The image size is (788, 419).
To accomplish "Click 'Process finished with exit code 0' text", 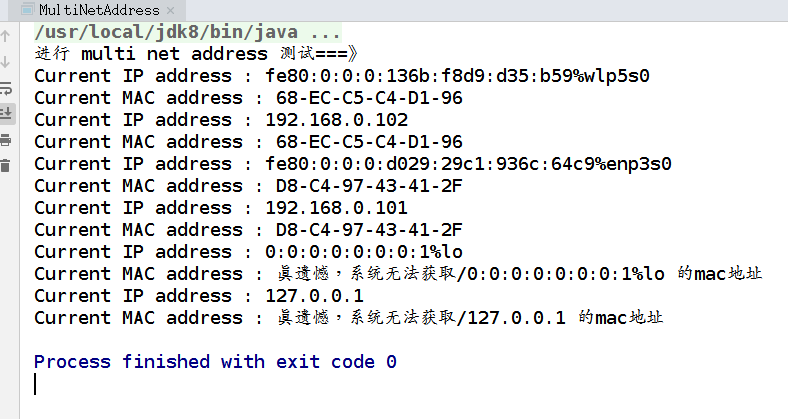I will tap(215, 362).
